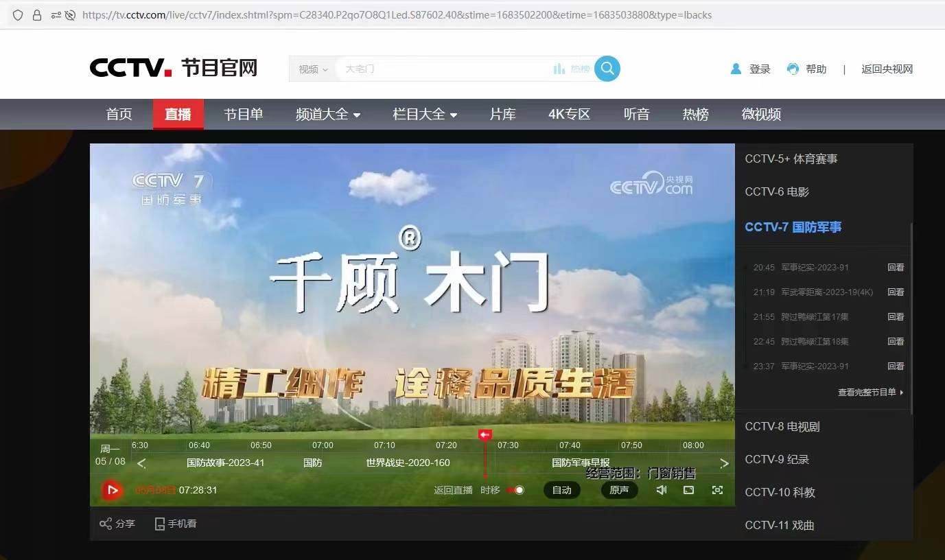Click the user login avatar icon
The height and width of the screenshot is (560, 945).
pyautogui.click(x=736, y=69)
